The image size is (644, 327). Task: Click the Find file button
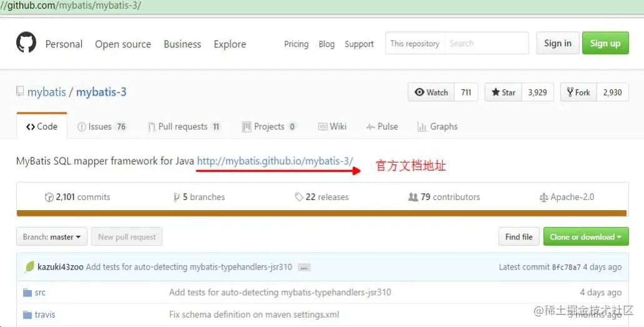tap(518, 236)
